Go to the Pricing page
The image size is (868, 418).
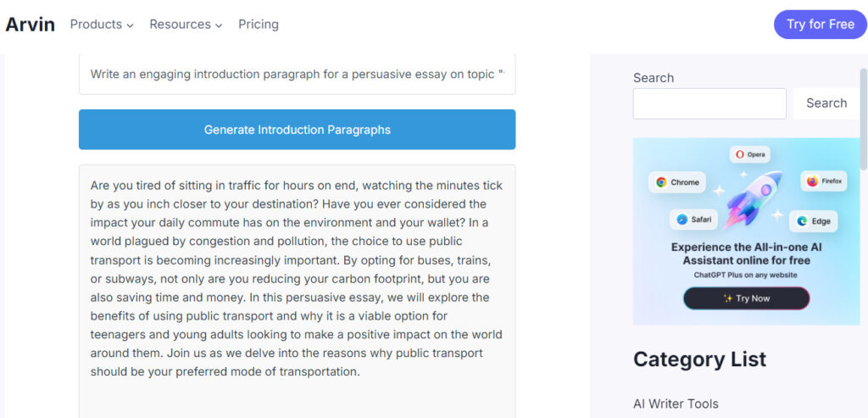point(259,25)
